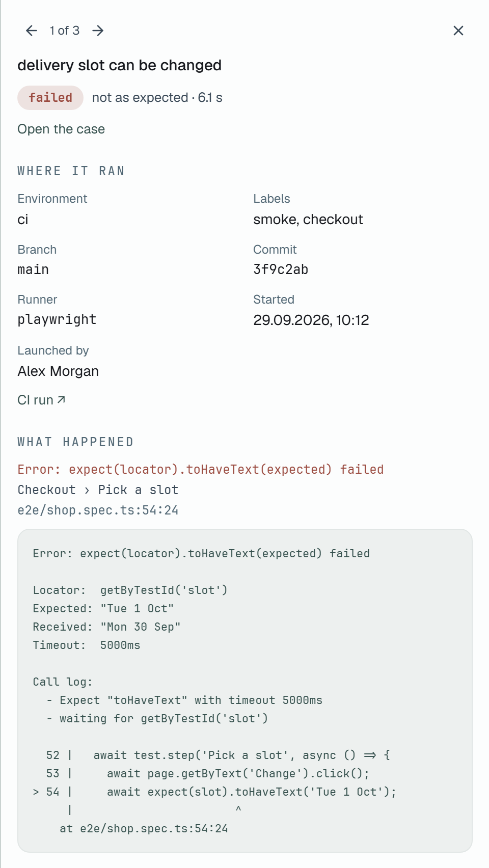Click 'at e2e/shop.spec.ts:54:24' stack line

pos(144,829)
